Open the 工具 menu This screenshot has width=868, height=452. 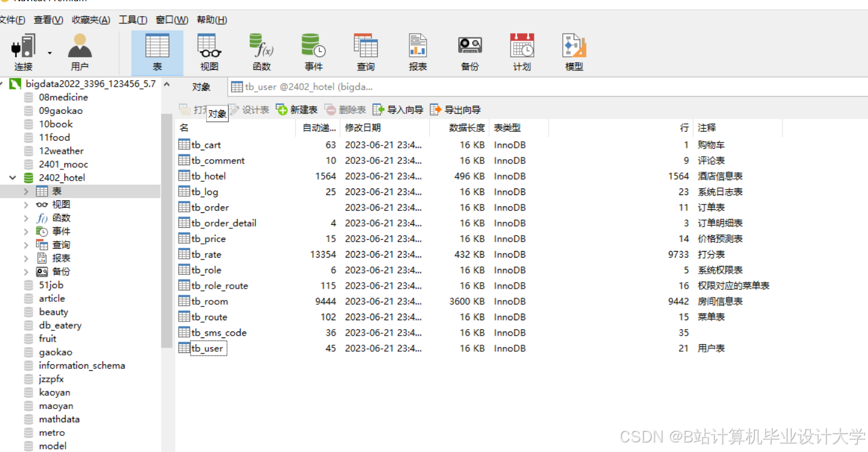click(133, 20)
